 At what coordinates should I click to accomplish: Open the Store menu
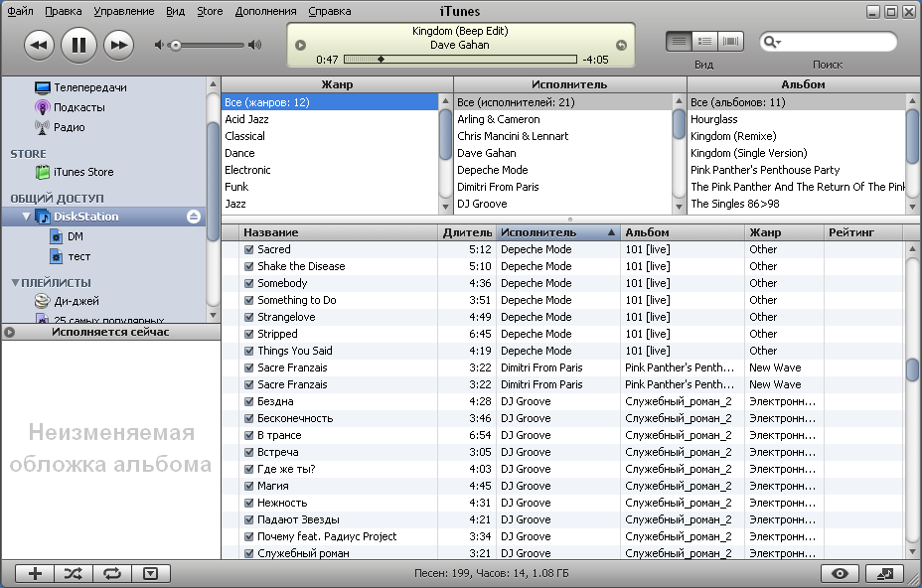coord(210,11)
